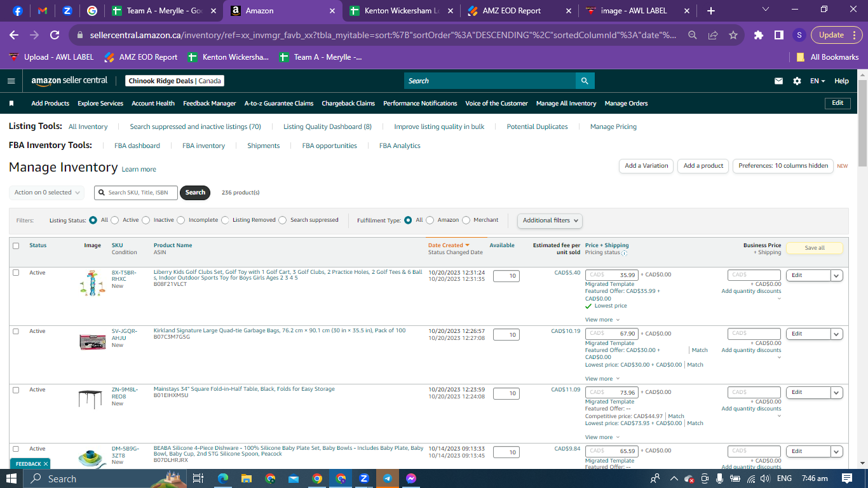Image resolution: width=868 pixels, height=488 pixels.
Task: Choose the Active listing status radio
Action: [115, 220]
